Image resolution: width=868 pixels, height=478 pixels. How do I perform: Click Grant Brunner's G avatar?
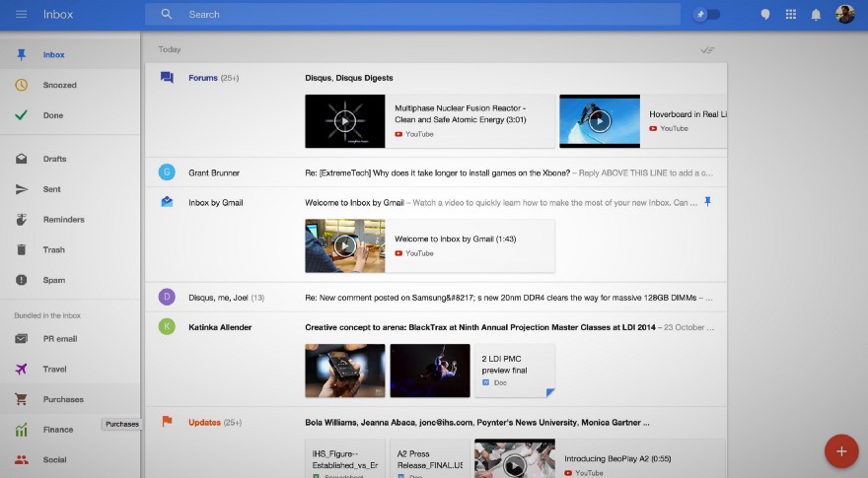[x=167, y=172]
